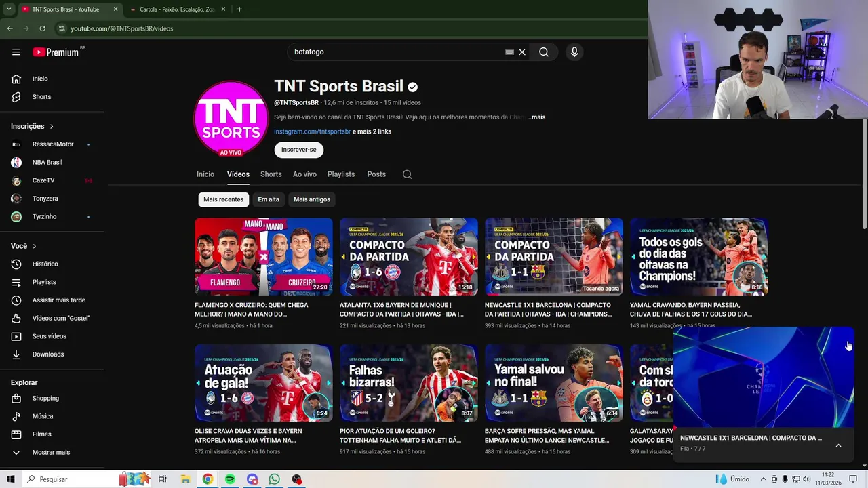This screenshot has height=488, width=868.
Task: Open the e mais 2 links text
Action: 372,131
